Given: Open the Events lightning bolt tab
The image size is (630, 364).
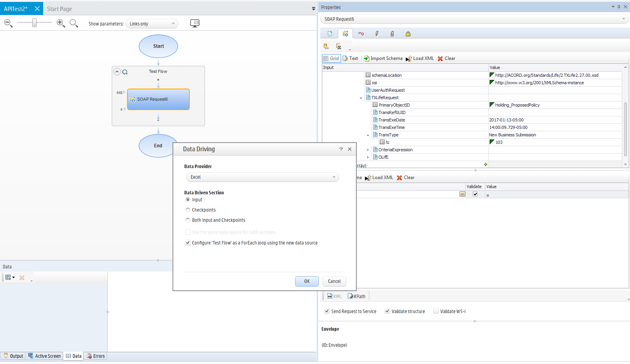Looking at the screenshot, I should point(377,34).
